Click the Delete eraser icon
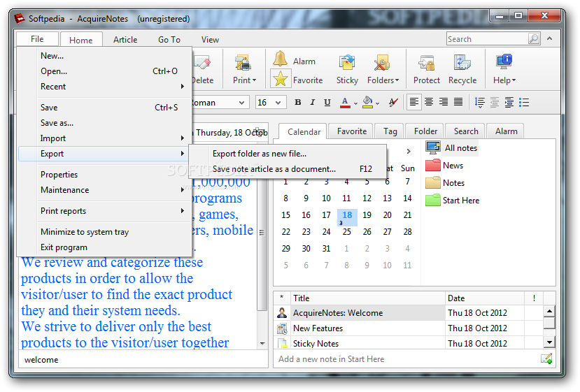 [x=202, y=62]
